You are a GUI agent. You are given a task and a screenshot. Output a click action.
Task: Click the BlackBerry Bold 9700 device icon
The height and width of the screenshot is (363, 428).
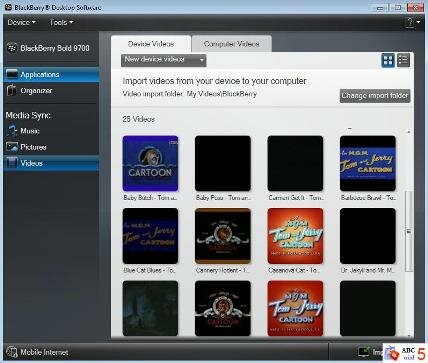pos(12,48)
